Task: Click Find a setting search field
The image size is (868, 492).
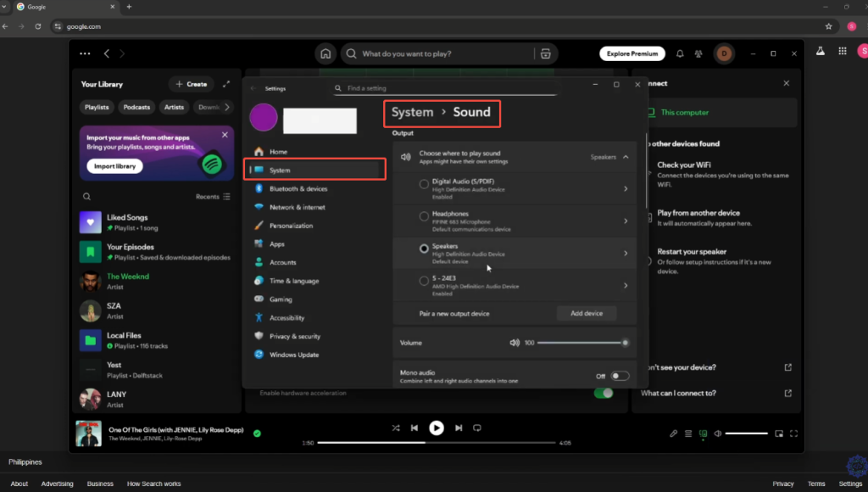Action: 446,88
